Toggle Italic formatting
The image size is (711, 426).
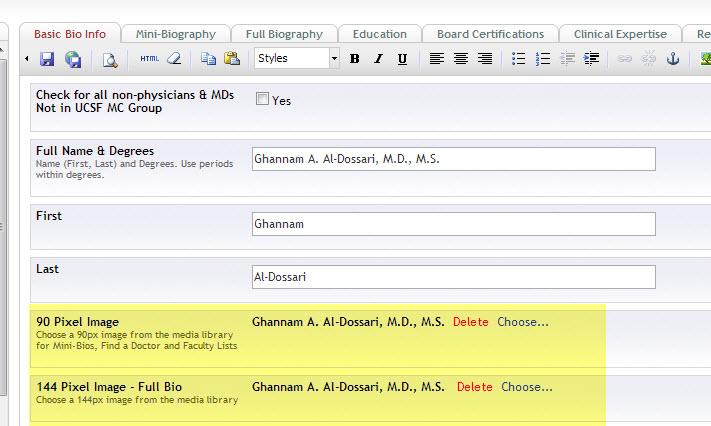coord(379,59)
